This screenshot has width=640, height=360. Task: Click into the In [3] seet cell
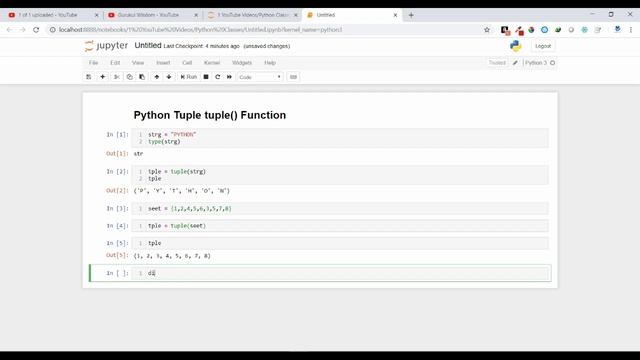point(340,209)
